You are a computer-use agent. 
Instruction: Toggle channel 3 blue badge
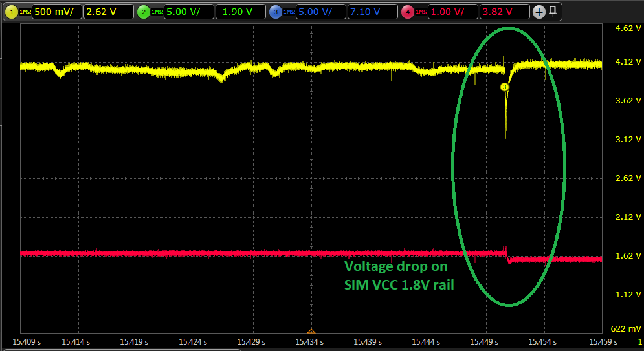coord(276,12)
